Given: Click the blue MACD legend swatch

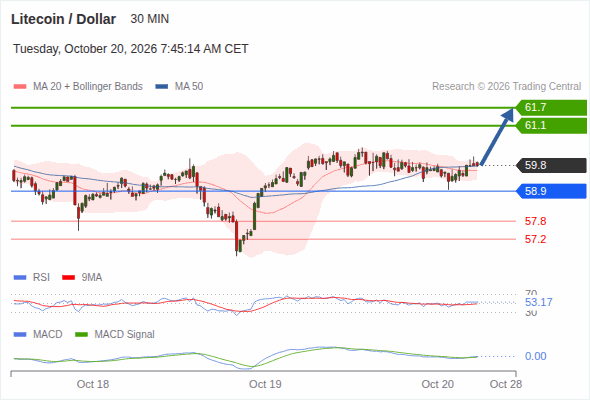Looking at the screenshot, I should coord(20,335).
